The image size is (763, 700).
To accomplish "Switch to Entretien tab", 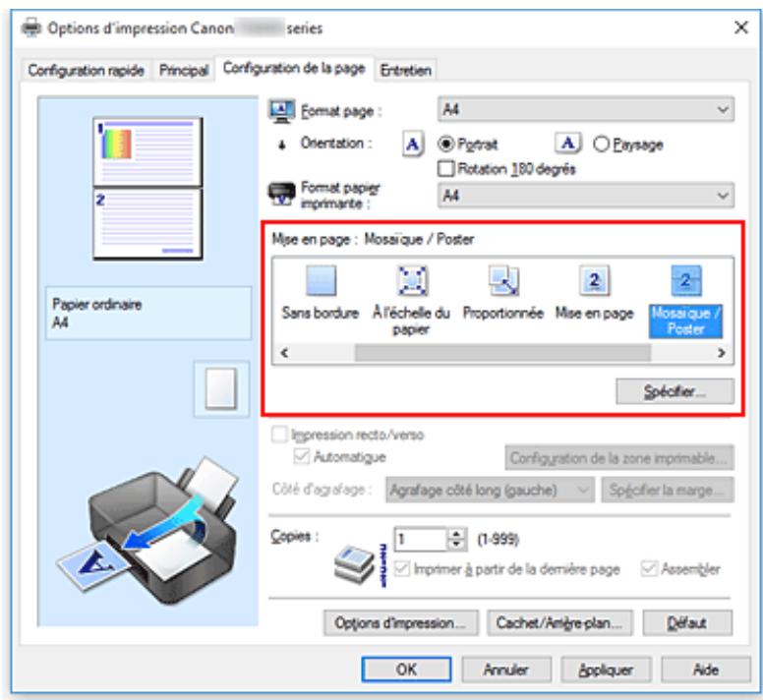I will [x=406, y=71].
